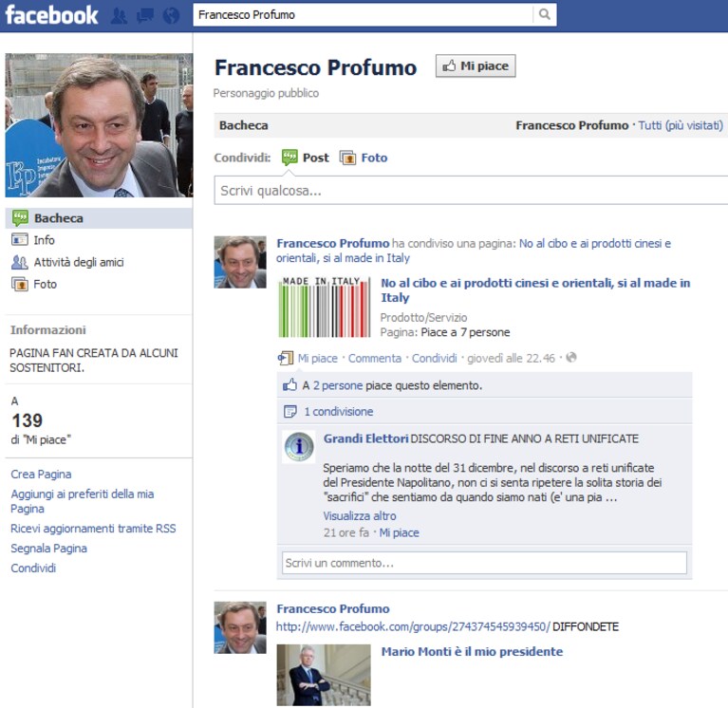Click the Mi piace button next to page name
The width and height of the screenshot is (728, 708).
476,65
